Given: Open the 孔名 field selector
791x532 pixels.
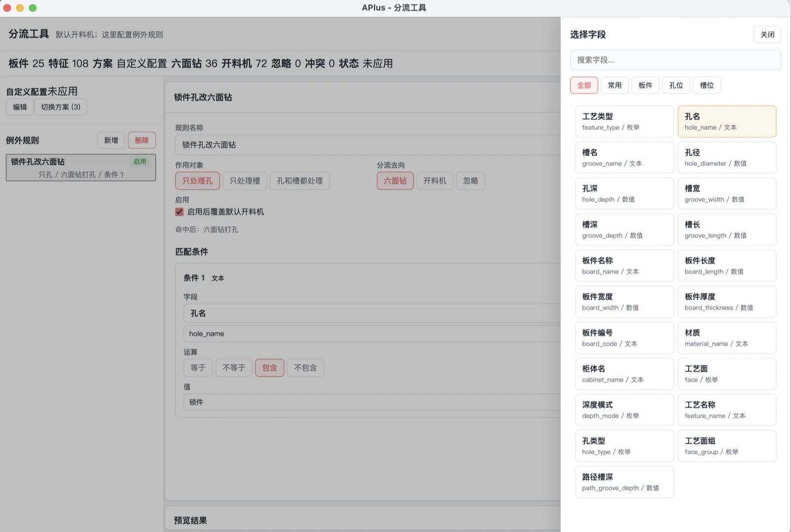Looking at the screenshot, I should [372, 314].
